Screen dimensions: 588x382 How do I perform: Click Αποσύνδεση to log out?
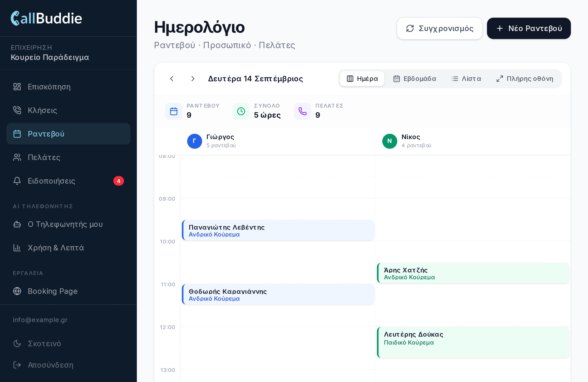(68, 365)
